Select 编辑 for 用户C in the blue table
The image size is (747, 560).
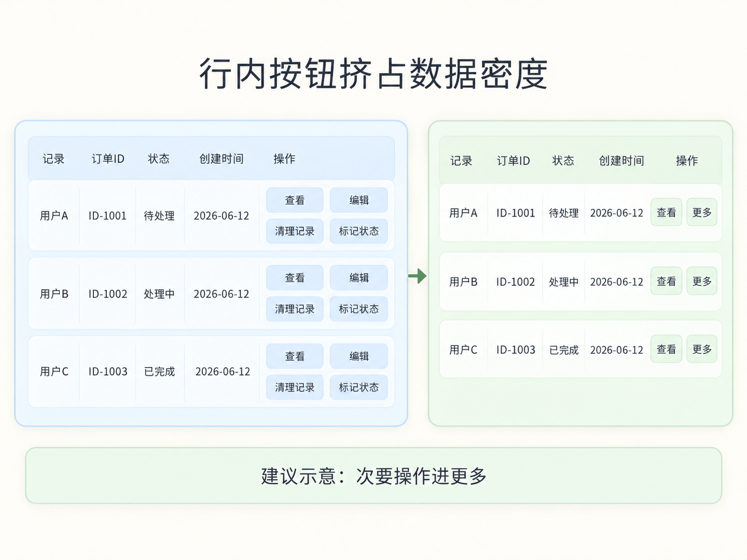pos(359,356)
